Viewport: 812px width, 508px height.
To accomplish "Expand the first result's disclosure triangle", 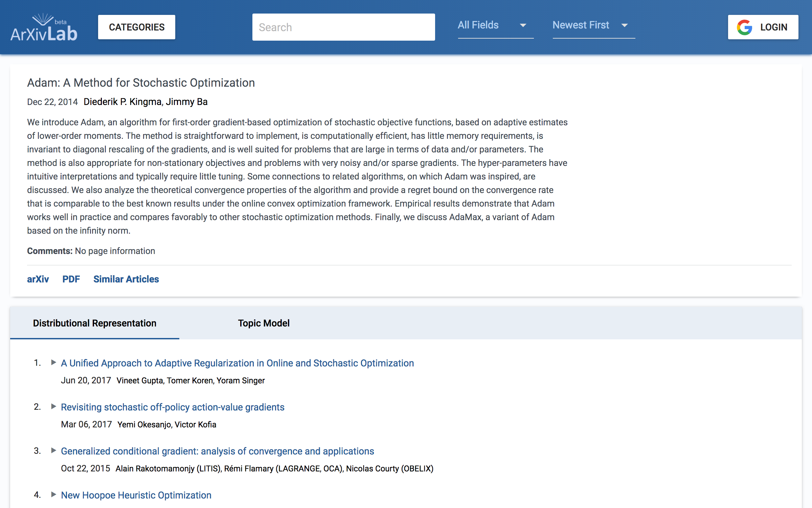I will pyautogui.click(x=53, y=362).
